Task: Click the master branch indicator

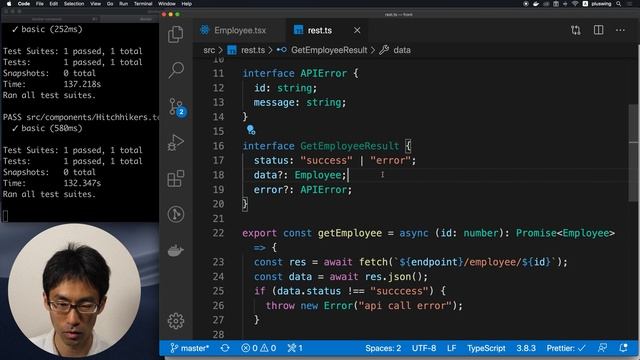Action: (x=190, y=348)
